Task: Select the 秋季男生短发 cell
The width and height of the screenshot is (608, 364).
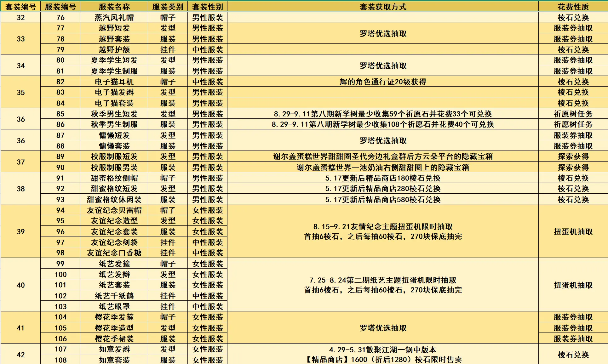Action: [x=114, y=114]
